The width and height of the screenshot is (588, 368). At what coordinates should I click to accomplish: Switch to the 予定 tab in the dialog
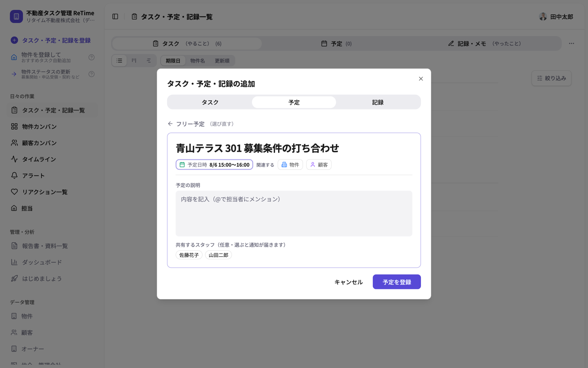click(294, 102)
